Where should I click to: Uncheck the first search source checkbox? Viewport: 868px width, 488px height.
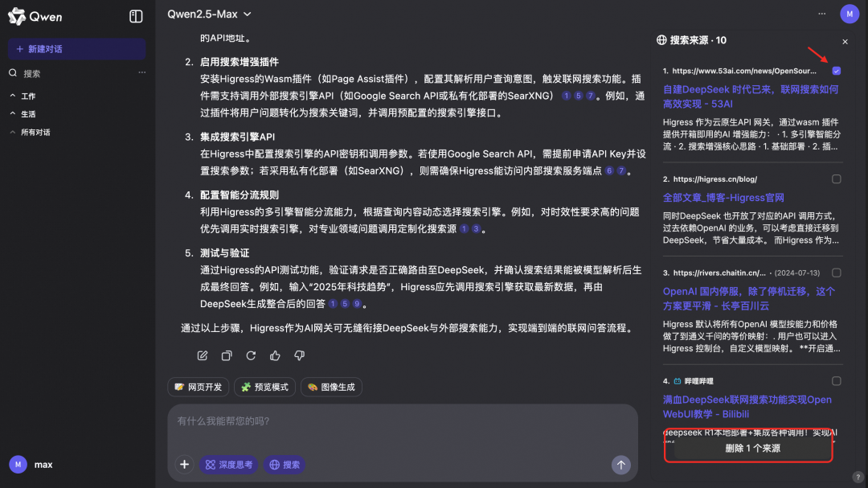[x=837, y=71]
